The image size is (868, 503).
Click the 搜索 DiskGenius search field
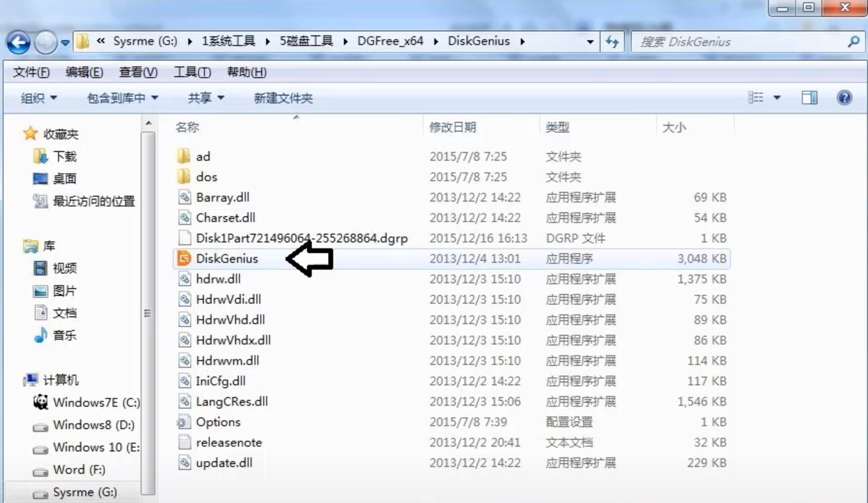point(739,42)
